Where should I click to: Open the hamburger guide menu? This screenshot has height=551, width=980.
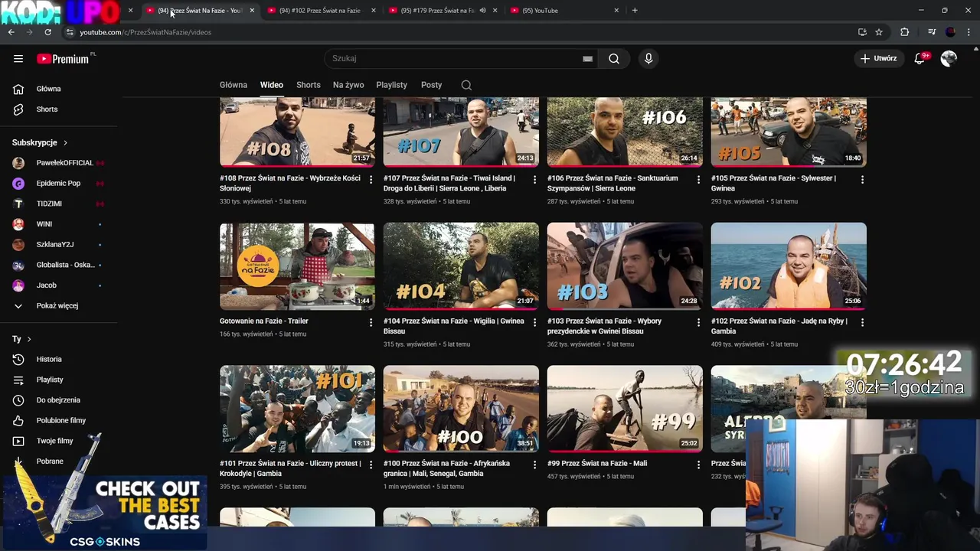tap(18, 58)
